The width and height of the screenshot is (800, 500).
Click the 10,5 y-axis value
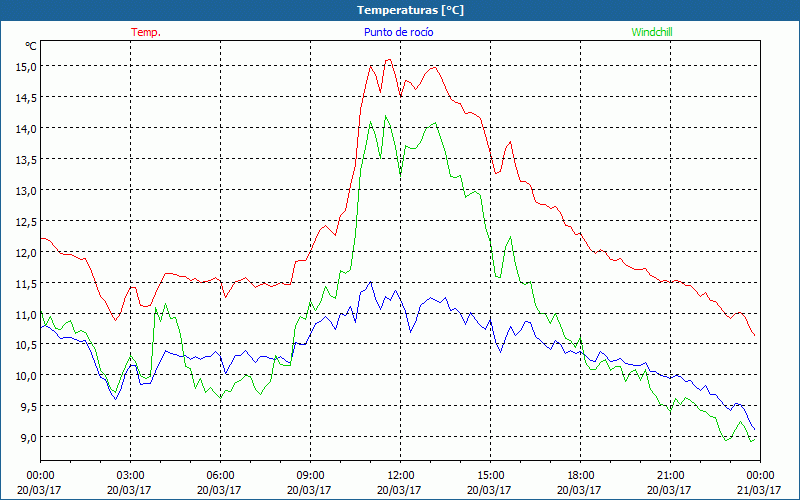point(27,344)
